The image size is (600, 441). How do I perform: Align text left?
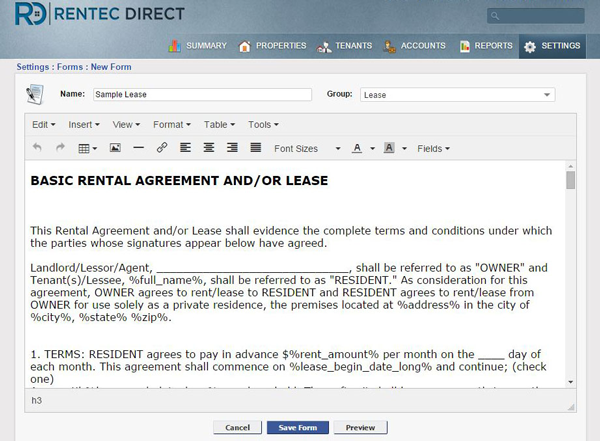pyautogui.click(x=186, y=148)
